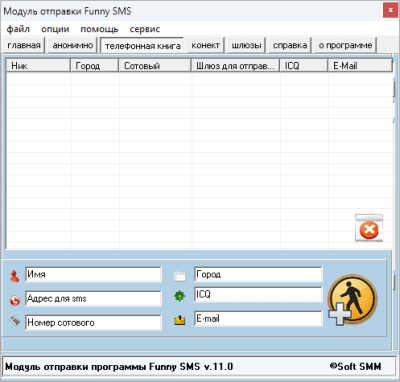
Task: Click the Шлюз для отправ... column header
Action: point(236,66)
